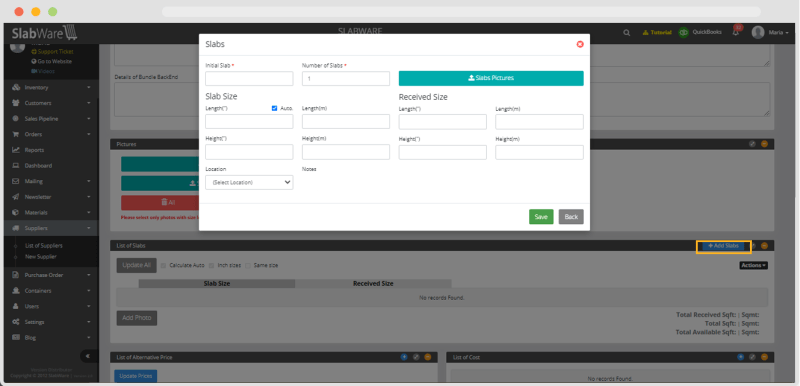Image resolution: width=800 pixels, height=386 pixels.
Task: Click the Sales Pipeline sidebar icon
Action: 16,119
